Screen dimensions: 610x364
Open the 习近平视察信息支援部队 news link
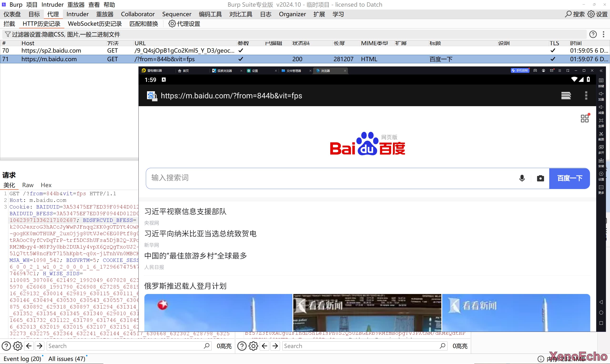(x=185, y=211)
